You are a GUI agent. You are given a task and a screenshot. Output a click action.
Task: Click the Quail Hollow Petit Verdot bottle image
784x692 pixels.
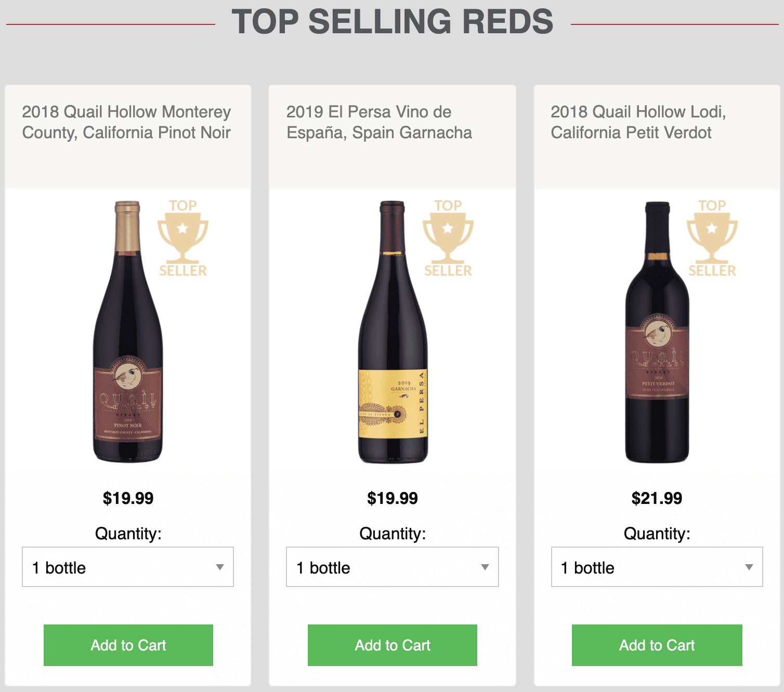(x=657, y=338)
